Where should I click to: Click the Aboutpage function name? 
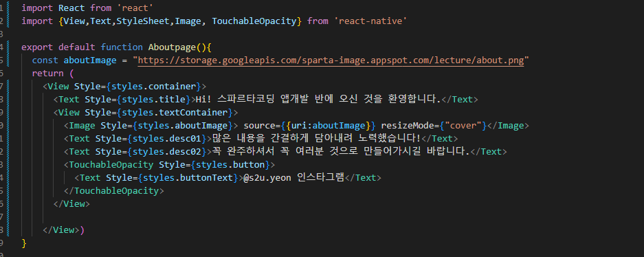[x=173, y=47]
